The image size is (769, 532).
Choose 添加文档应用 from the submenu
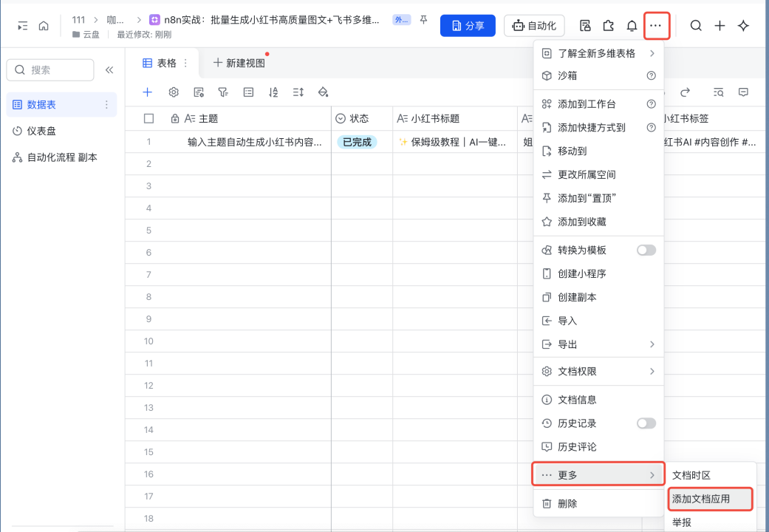point(709,499)
